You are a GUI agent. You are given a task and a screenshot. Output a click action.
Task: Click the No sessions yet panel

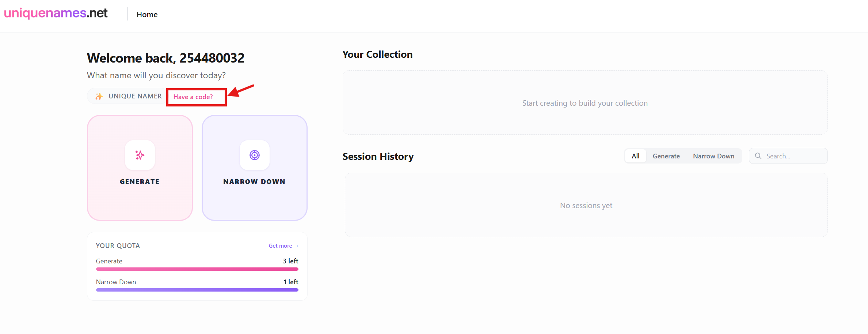pos(586,205)
